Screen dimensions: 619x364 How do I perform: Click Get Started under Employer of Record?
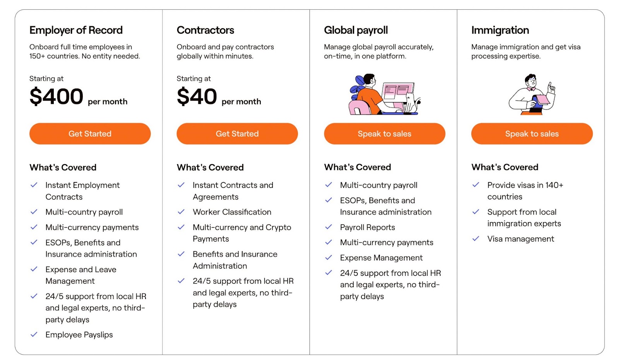[x=90, y=134]
